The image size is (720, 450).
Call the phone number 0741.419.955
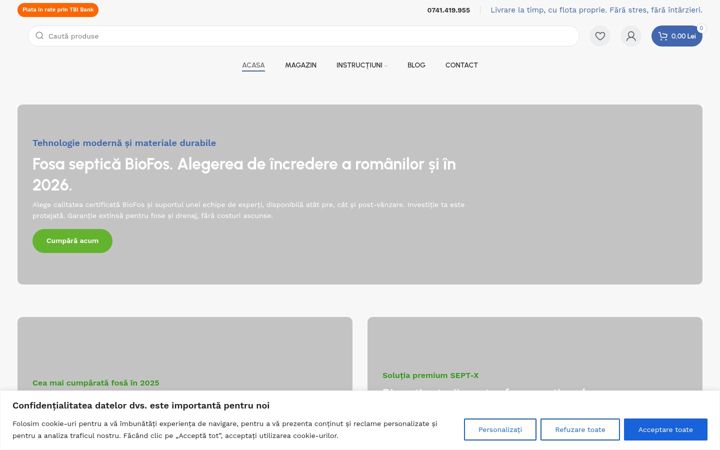(449, 10)
